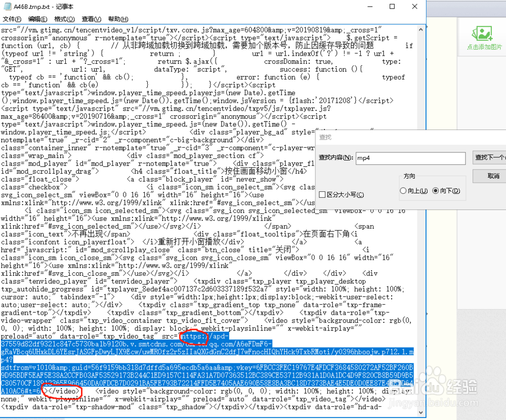Open the 帮助(H) menu
This screenshot has width=506, height=420.
118,19
